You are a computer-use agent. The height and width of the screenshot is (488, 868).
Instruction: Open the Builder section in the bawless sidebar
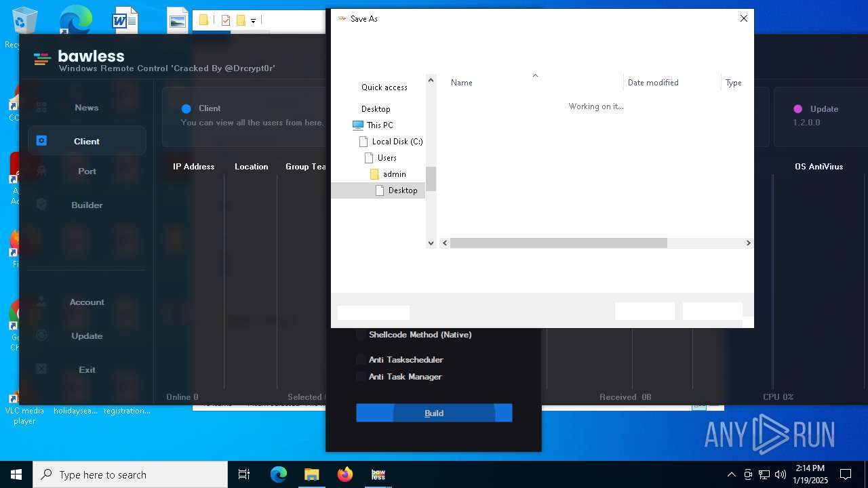tap(87, 205)
